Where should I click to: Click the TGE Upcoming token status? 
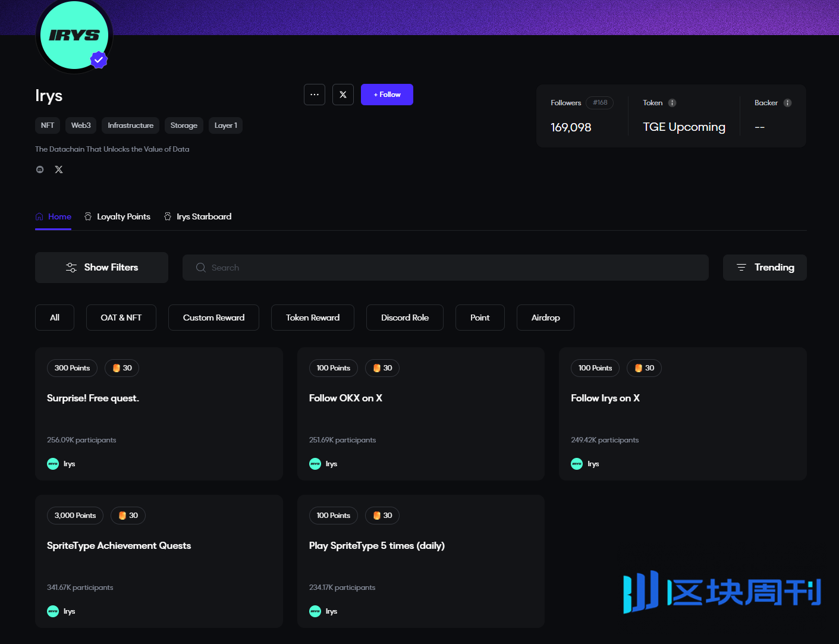(x=684, y=127)
